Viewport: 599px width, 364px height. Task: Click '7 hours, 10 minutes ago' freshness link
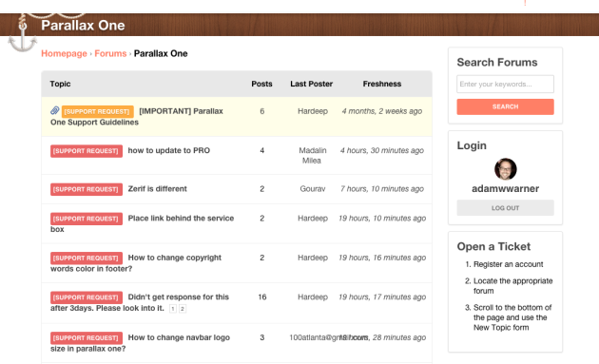(382, 189)
